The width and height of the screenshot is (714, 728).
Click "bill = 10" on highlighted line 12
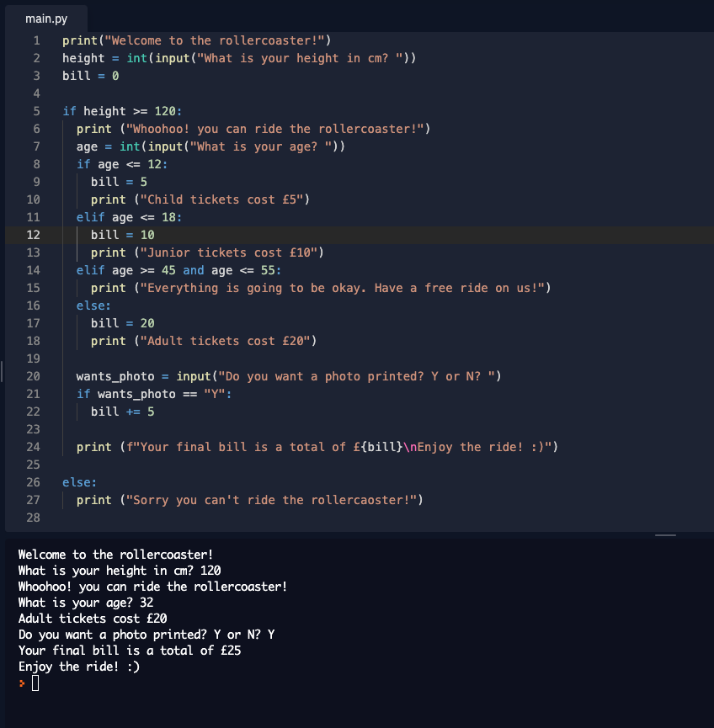[123, 235]
